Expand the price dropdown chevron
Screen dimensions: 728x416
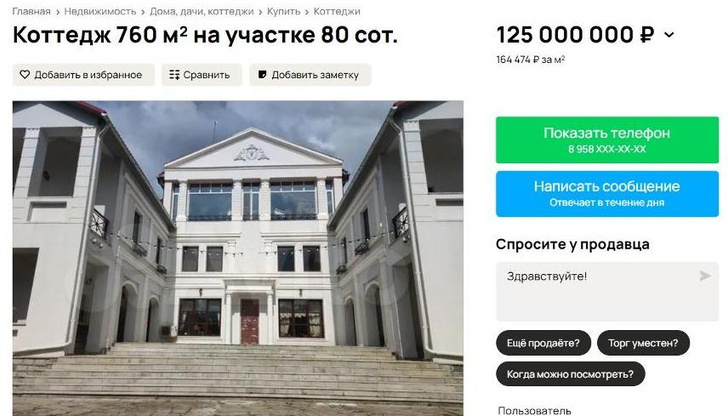pos(669,35)
